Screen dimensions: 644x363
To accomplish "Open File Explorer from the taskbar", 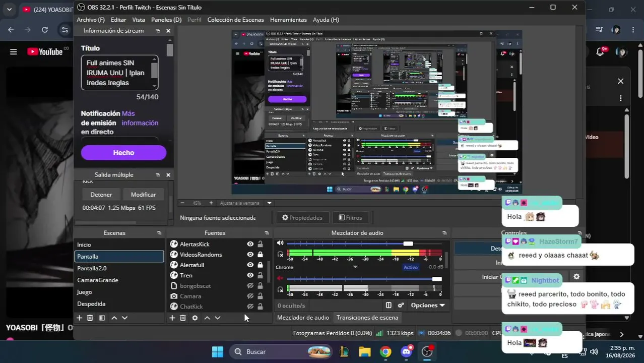I will tap(364, 351).
